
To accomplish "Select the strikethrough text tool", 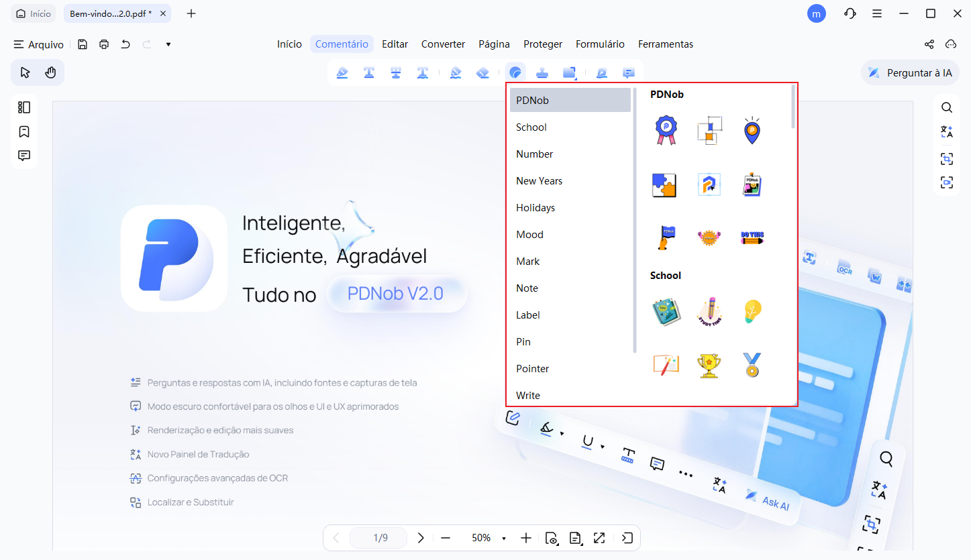I will tap(396, 72).
